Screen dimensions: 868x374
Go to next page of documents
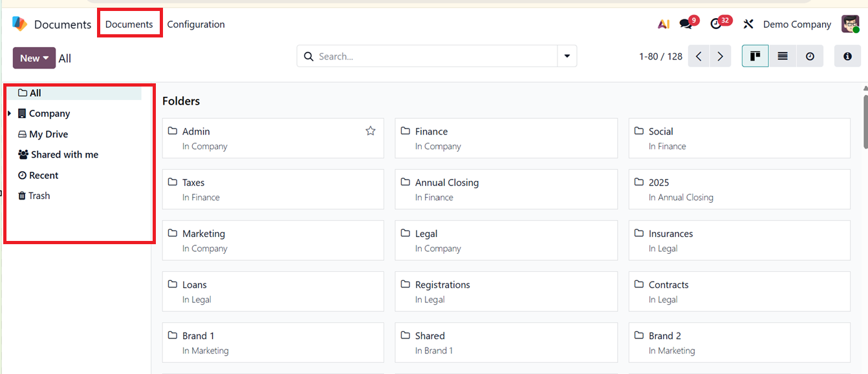click(x=720, y=56)
